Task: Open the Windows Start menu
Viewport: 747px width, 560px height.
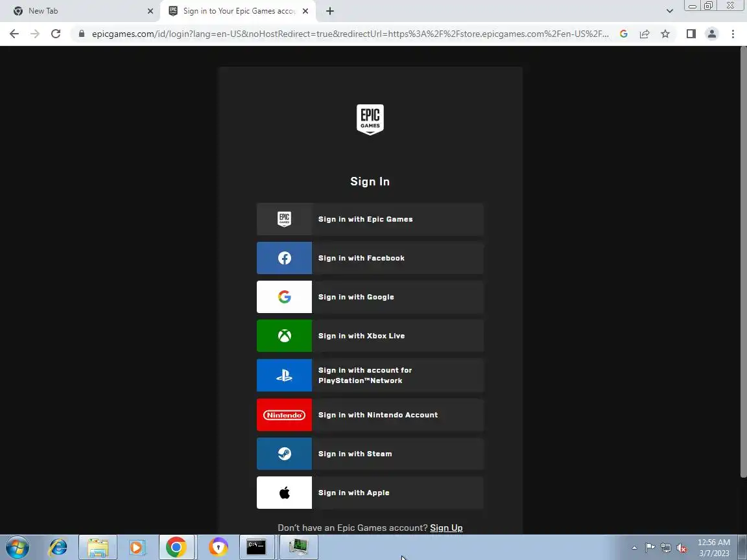Action: (x=18, y=547)
